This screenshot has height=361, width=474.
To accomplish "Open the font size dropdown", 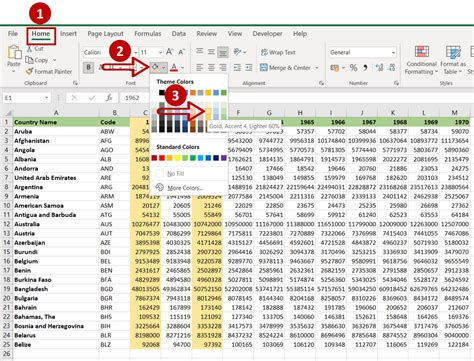I will tap(160, 53).
